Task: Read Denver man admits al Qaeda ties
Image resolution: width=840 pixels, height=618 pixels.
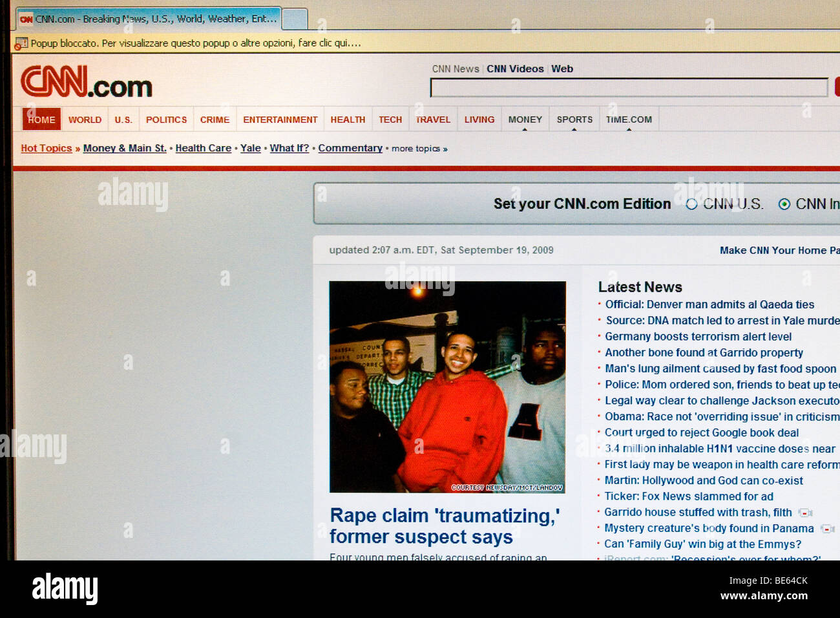Action: (x=709, y=304)
